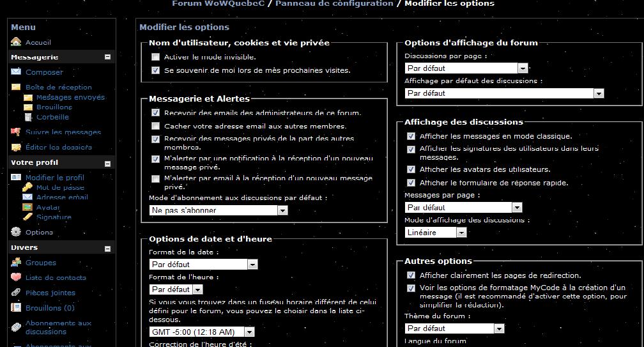Click the Pièces jointes paperclip icon
Screen dimensions: 644x347
coord(16,293)
